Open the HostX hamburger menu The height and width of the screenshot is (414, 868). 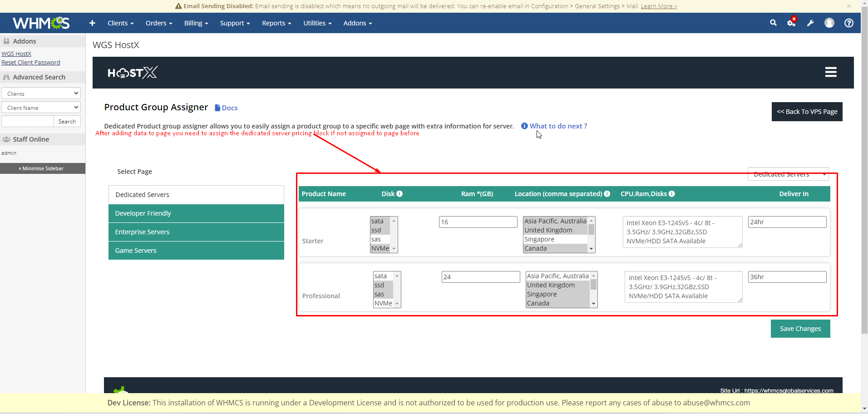click(831, 72)
